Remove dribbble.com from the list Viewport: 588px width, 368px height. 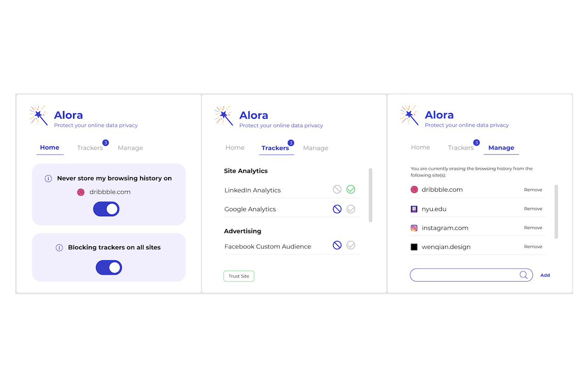click(533, 190)
